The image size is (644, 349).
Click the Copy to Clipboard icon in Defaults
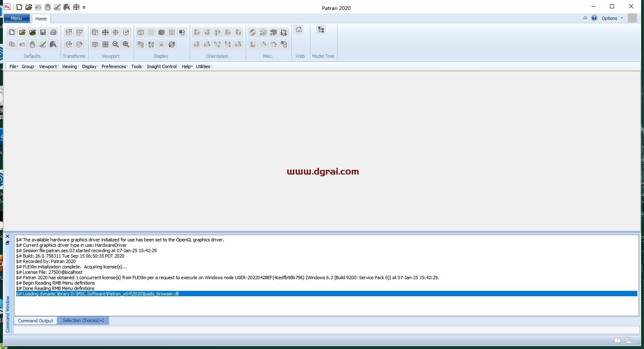click(x=12, y=44)
